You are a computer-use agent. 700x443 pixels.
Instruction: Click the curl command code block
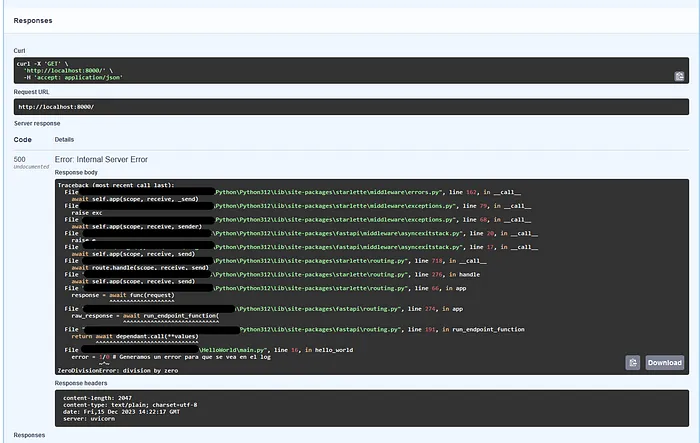(351, 71)
